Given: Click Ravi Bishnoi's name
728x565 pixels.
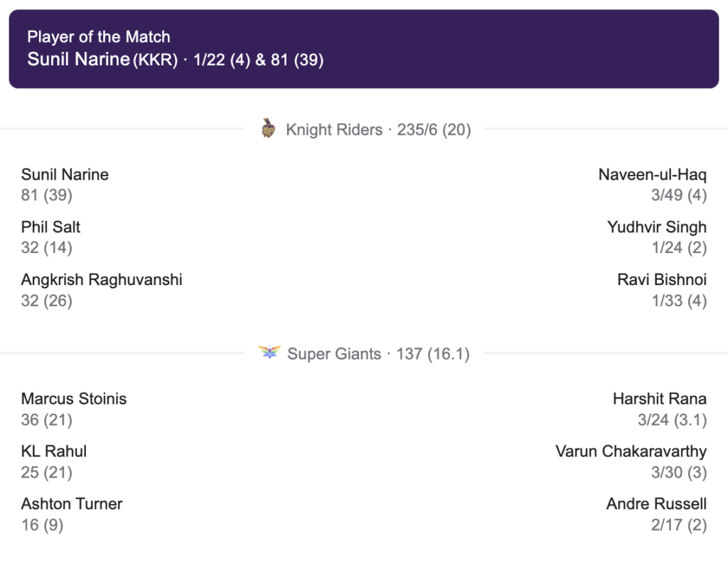Looking at the screenshot, I should pos(661,280).
